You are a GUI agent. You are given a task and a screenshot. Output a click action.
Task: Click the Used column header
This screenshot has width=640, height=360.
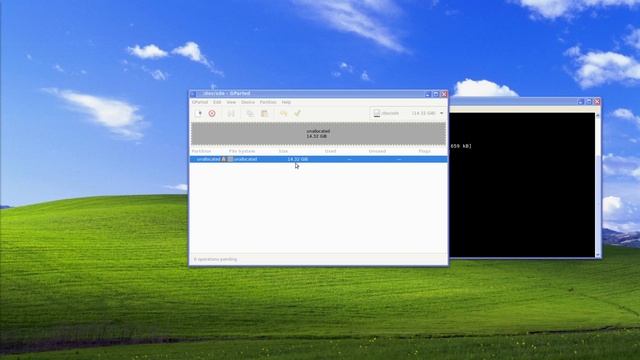[330, 151]
